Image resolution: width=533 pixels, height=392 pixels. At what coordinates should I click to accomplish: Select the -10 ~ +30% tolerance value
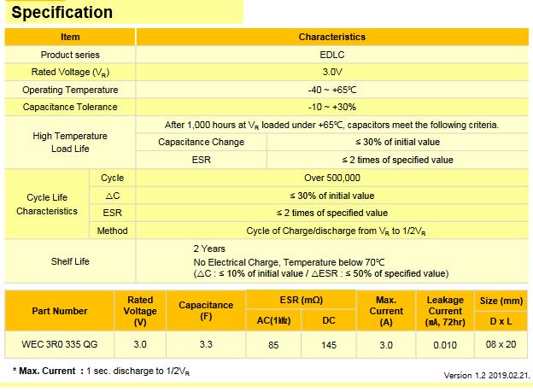point(331,107)
